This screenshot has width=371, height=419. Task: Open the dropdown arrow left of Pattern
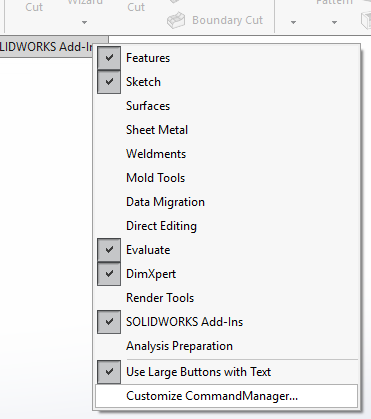(x=293, y=23)
